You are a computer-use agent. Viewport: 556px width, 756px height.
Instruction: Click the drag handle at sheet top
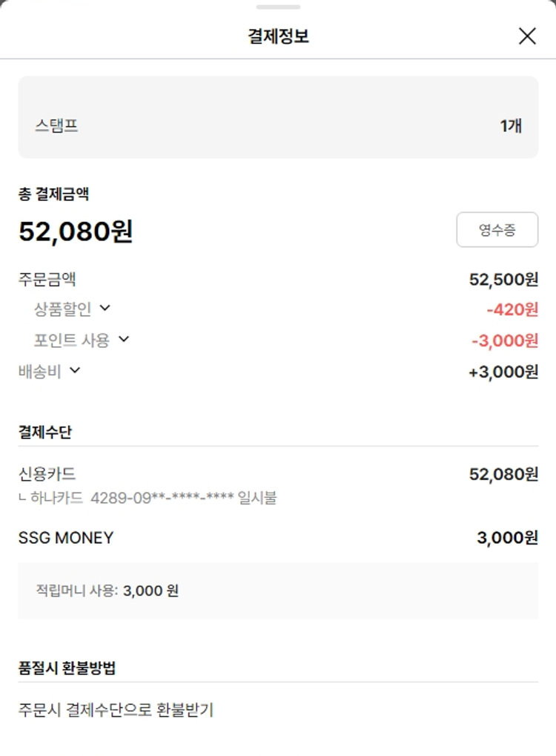pos(278,7)
